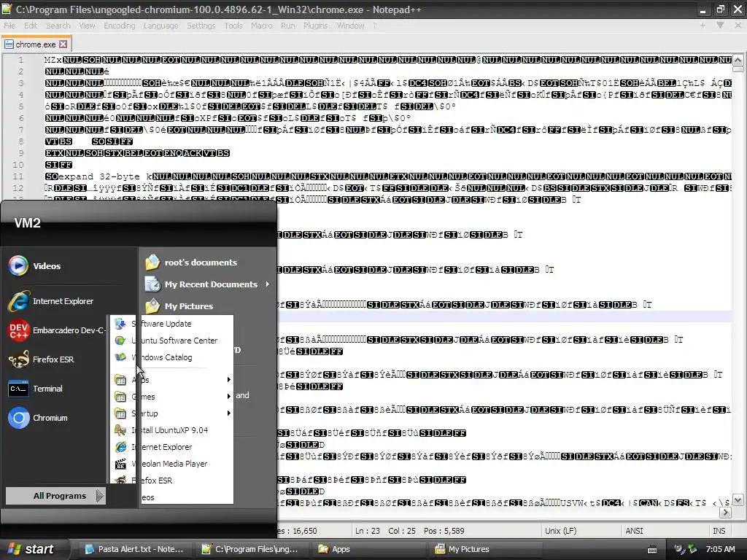Screen dimensions: 747x560
Task: Open the Language menu
Action: tap(161, 26)
